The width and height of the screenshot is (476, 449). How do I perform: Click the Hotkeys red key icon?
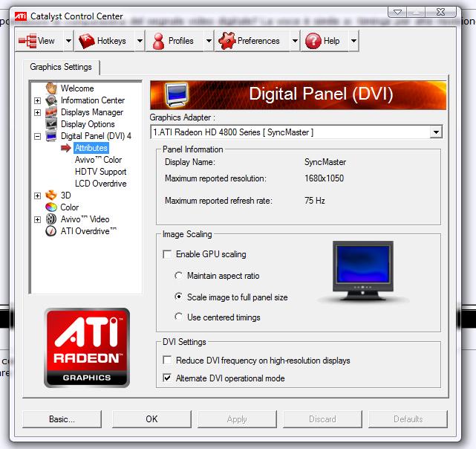coord(87,41)
